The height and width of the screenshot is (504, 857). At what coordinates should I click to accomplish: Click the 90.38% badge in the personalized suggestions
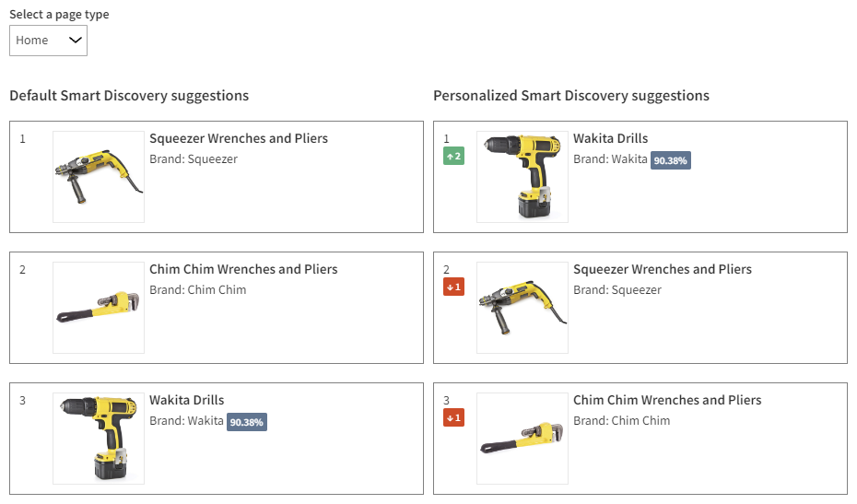671,160
